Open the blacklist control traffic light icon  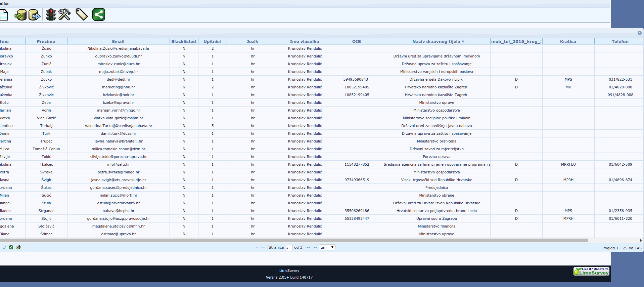(51, 15)
